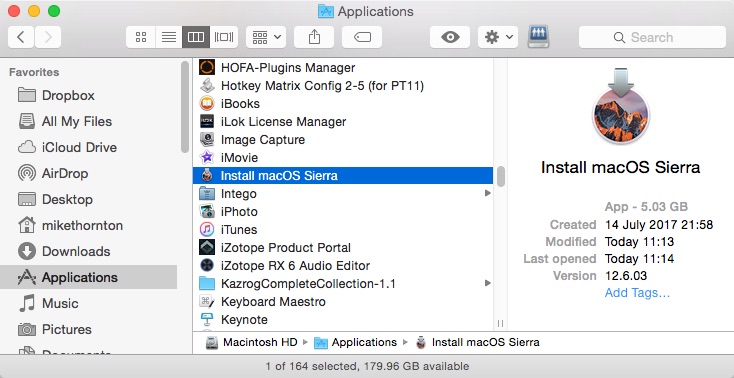Select the HOFA-Plugins Manager app icon

(x=206, y=67)
